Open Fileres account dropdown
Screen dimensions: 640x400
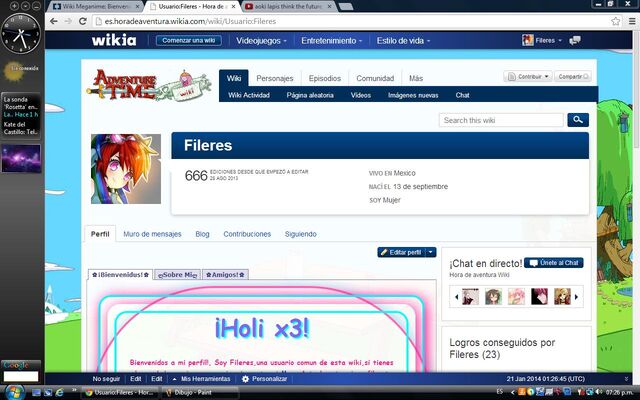coord(548,40)
